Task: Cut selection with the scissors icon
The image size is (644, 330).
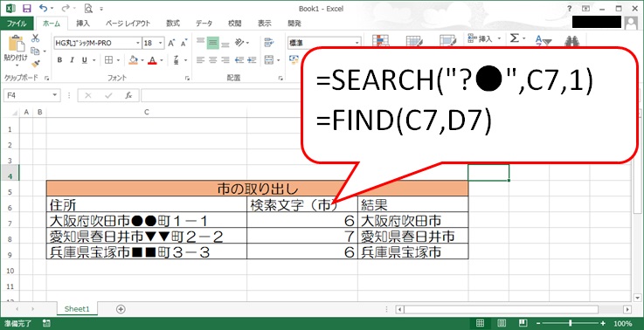Action: [x=35, y=38]
